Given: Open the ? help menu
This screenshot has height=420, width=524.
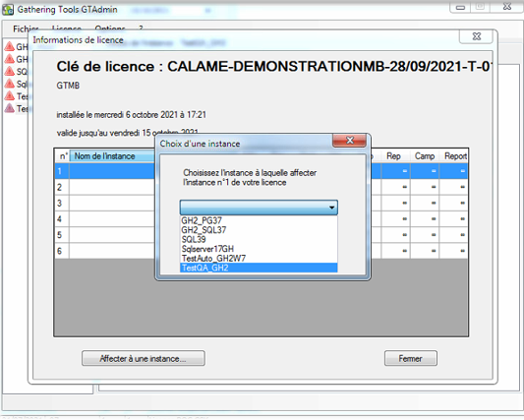Looking at the screenshot, I should point(141,29).
